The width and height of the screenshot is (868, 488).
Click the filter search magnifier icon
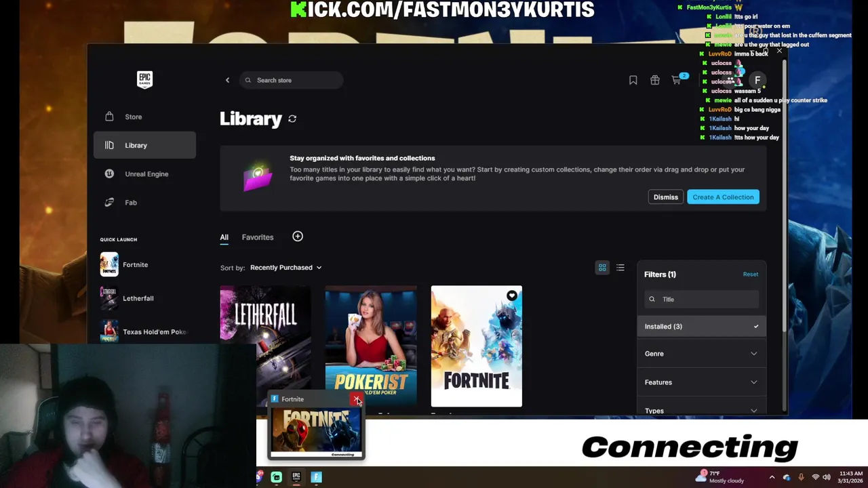tap(652, 299)
